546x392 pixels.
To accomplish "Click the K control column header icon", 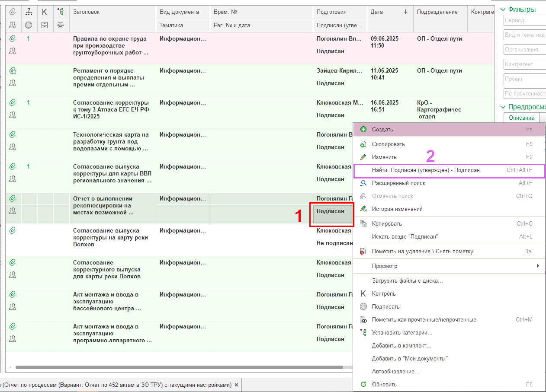I will coord(45,12).
